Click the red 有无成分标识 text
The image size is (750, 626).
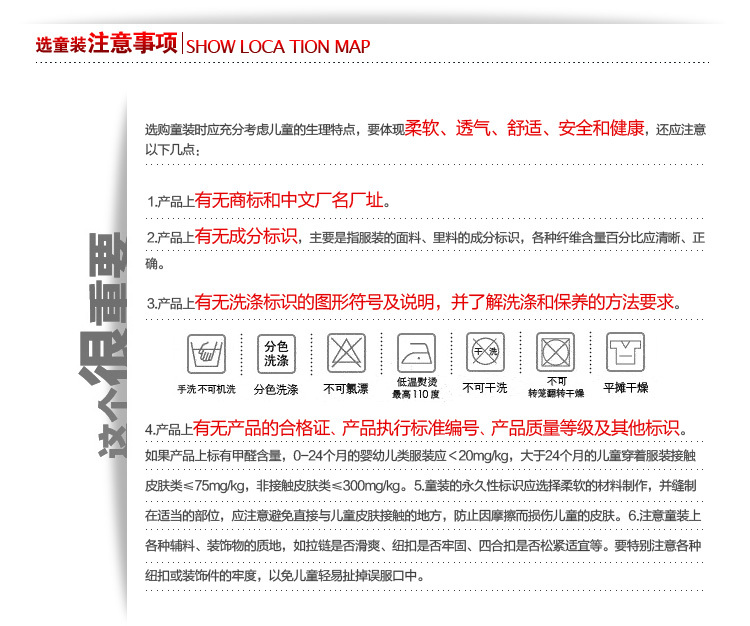coord(246,236)
